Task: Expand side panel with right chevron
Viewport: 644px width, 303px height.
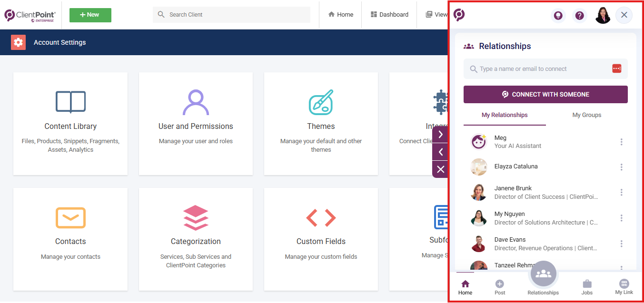Action: [x=440, y=135]
